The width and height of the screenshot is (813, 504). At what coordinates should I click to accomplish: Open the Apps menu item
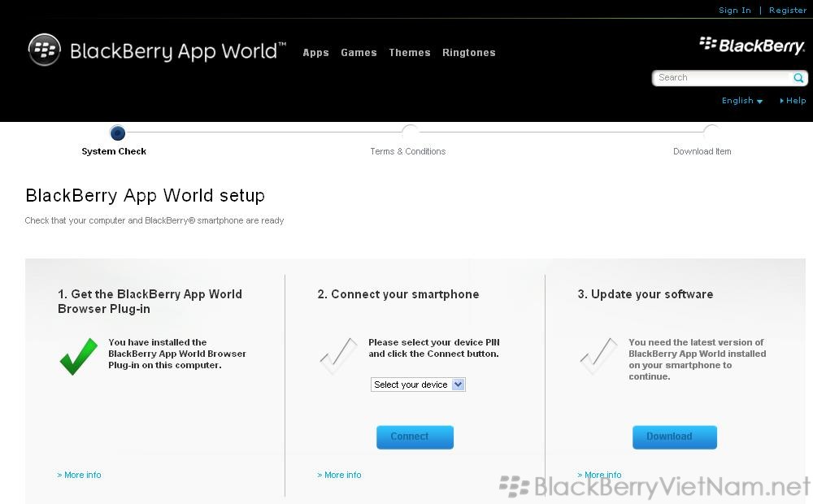pyautogui.click(x=315, y=52)
